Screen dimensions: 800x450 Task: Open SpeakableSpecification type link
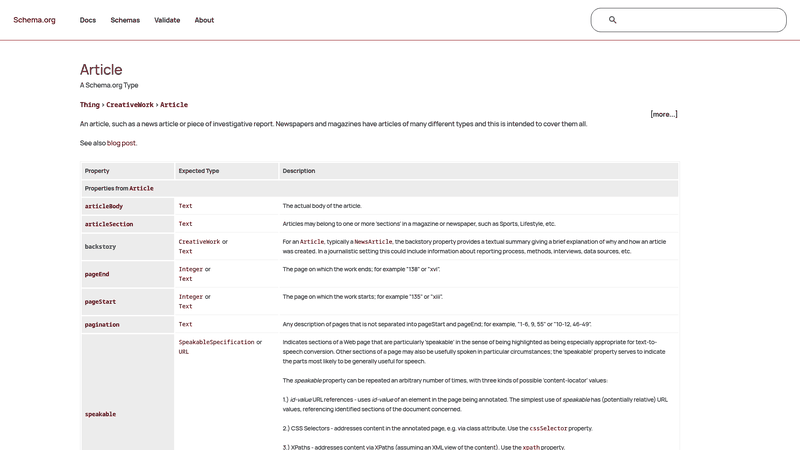[216, 342]
